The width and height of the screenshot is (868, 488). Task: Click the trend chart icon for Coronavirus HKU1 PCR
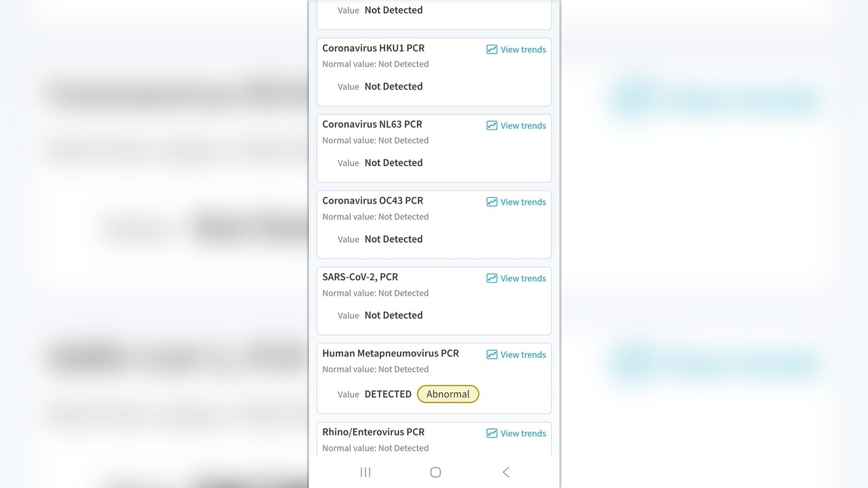(x=492, y=49)
